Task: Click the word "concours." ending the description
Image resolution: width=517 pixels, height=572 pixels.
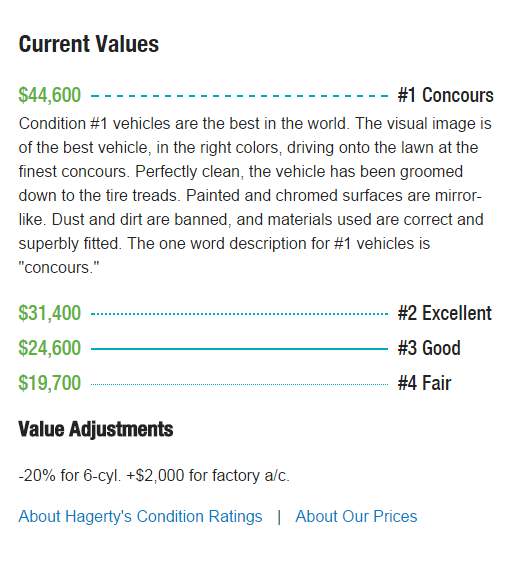Action: (59, 268)
